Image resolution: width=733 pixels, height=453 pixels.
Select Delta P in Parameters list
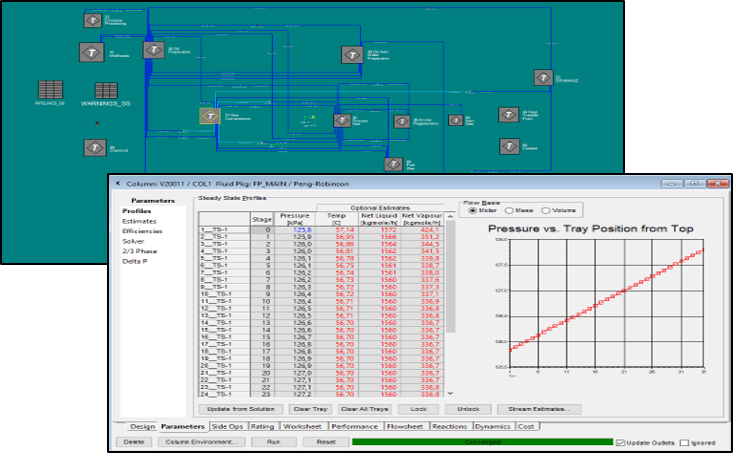pyautogui.click(x=135, y=262)
